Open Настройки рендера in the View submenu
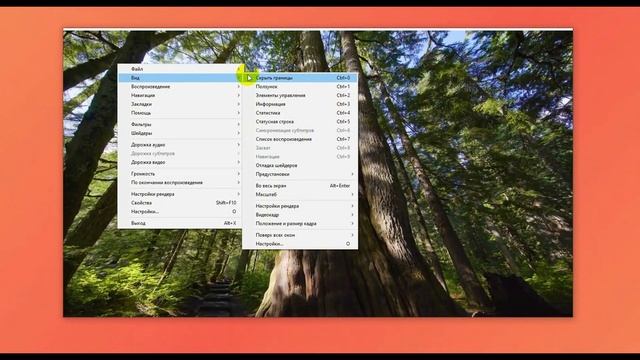This screenshot has width=640, height=360. (300, 206)
